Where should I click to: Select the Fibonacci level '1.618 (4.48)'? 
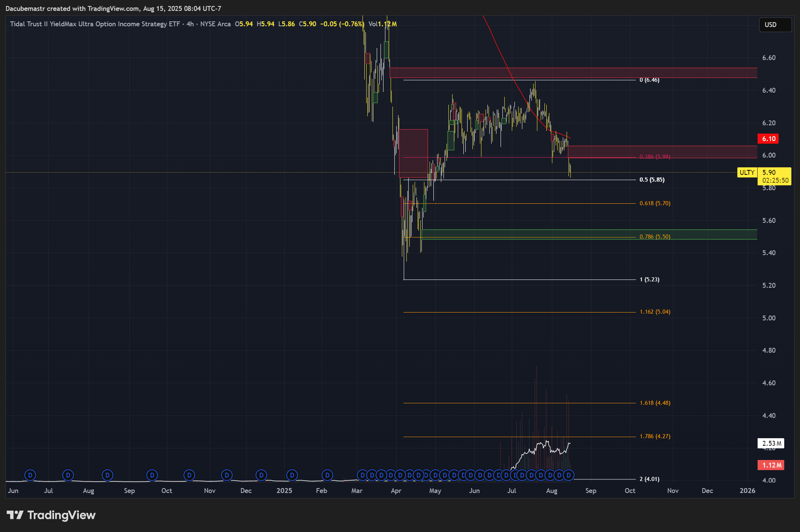pyautogui.click(x=655, y=403)
